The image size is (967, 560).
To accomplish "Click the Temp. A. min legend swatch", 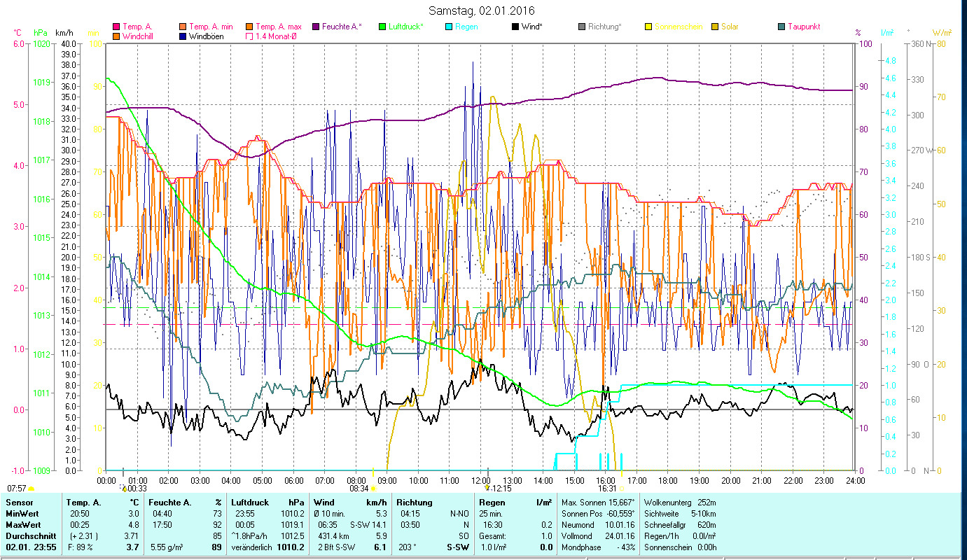I will (183, 27).
